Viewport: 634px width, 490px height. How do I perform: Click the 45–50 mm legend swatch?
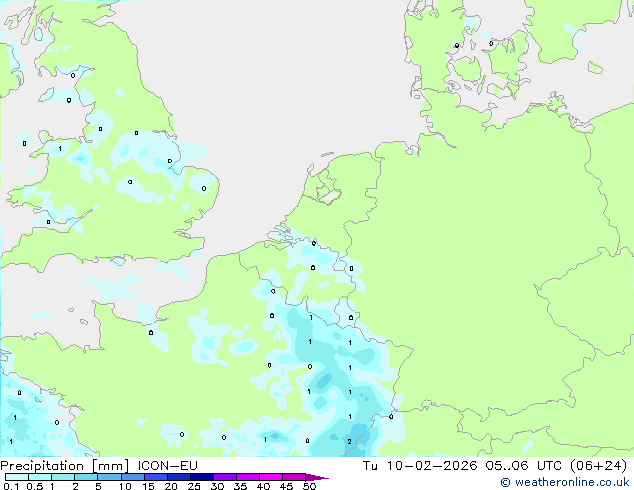[x=294, y=477]
